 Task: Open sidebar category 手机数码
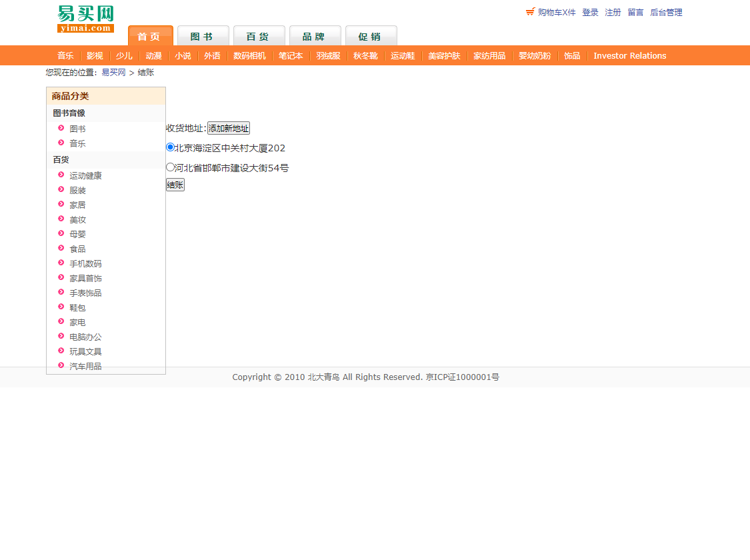(85, 263)
